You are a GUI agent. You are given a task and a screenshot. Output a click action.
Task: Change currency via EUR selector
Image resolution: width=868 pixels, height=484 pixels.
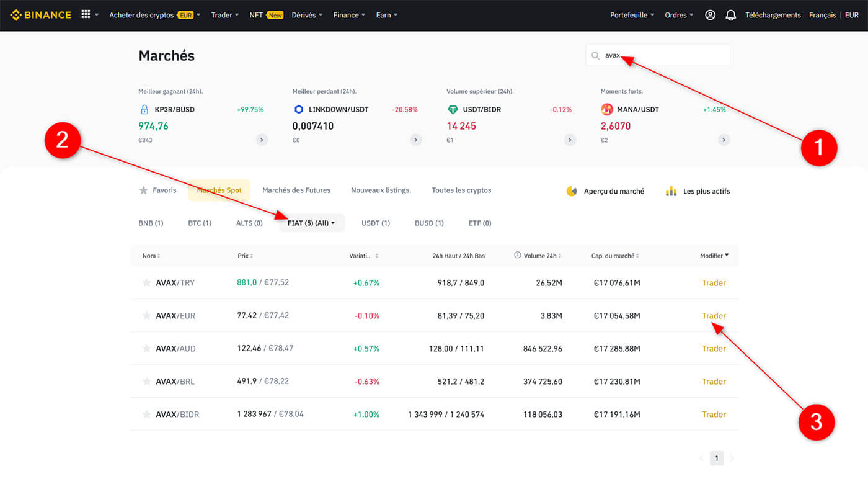point(851,15)
